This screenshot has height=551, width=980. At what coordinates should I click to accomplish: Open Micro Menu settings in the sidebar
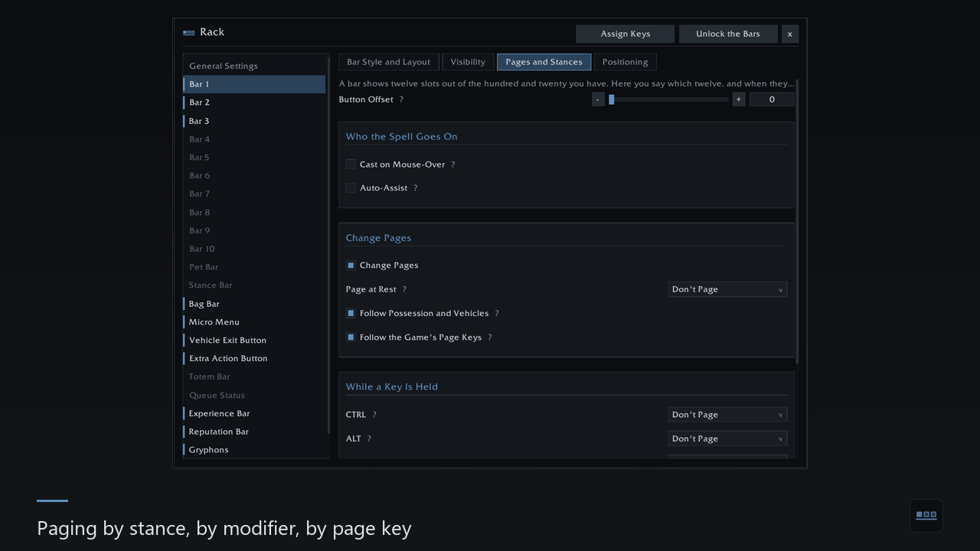point(254,322)
